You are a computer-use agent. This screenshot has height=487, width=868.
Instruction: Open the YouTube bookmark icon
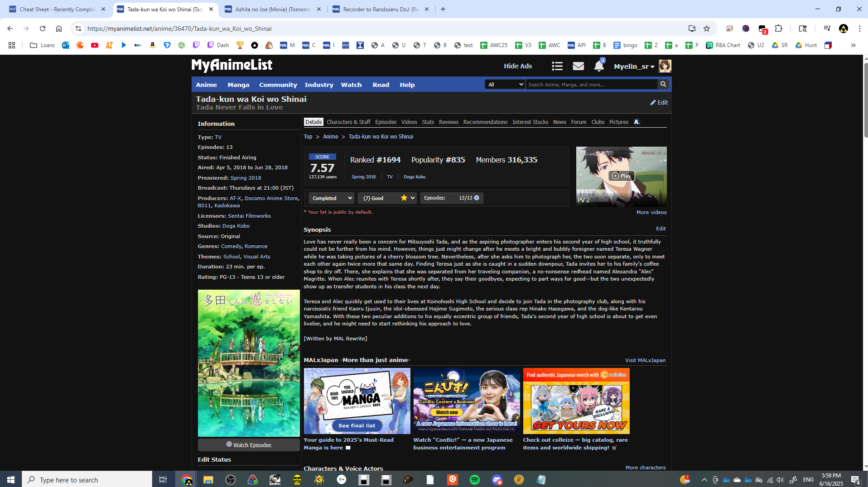tap(95, 45)
